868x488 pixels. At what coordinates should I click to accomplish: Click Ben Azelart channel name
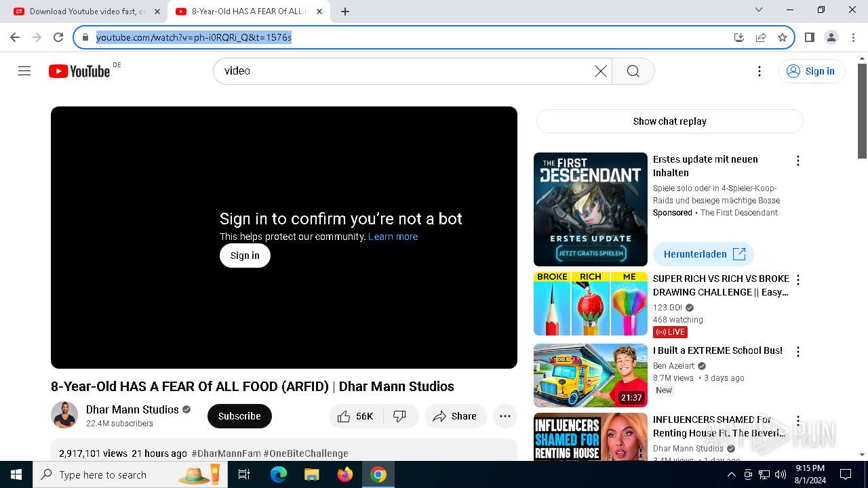pyautogui.click(x=673, y=366)
